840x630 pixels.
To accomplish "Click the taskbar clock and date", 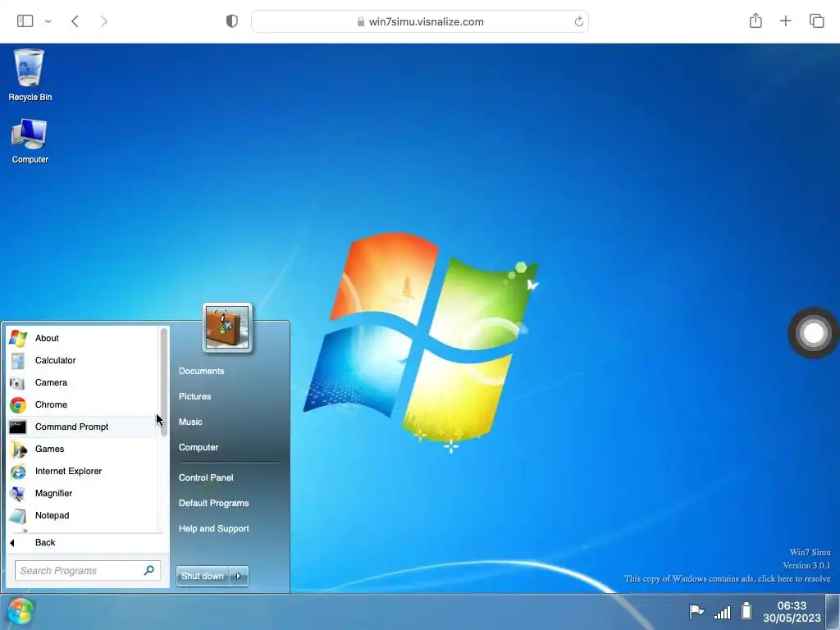I will point(792,612).
